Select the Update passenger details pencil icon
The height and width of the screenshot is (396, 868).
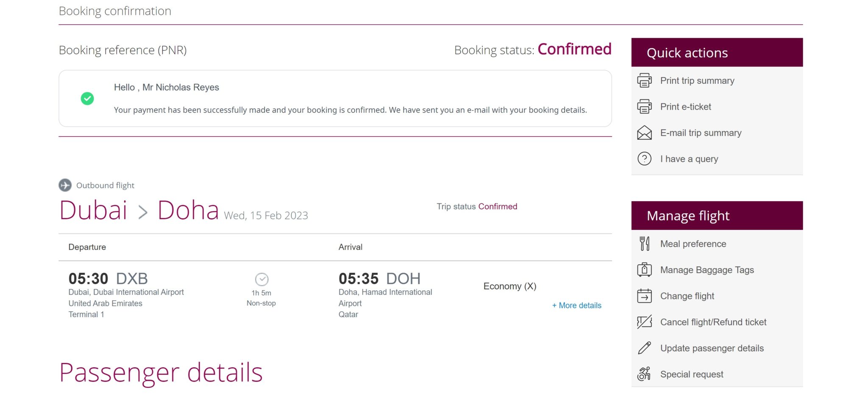tap(644, 348)
